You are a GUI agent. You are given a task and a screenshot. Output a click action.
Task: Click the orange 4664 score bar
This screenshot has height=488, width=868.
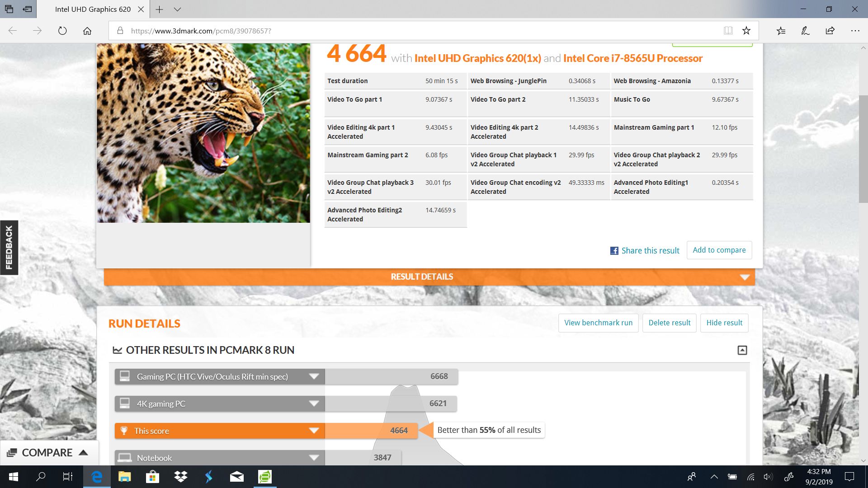point(372,431)
